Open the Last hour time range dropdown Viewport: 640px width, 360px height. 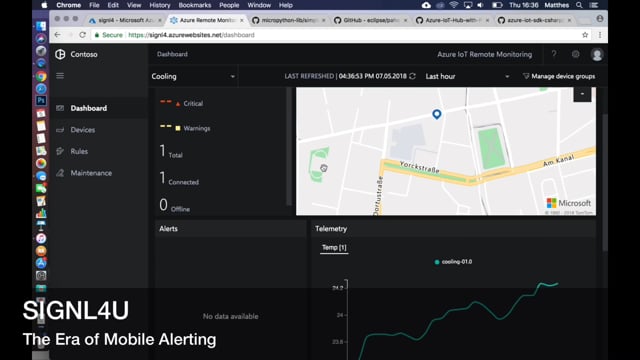pyautogui.click(x=467, y=76)
